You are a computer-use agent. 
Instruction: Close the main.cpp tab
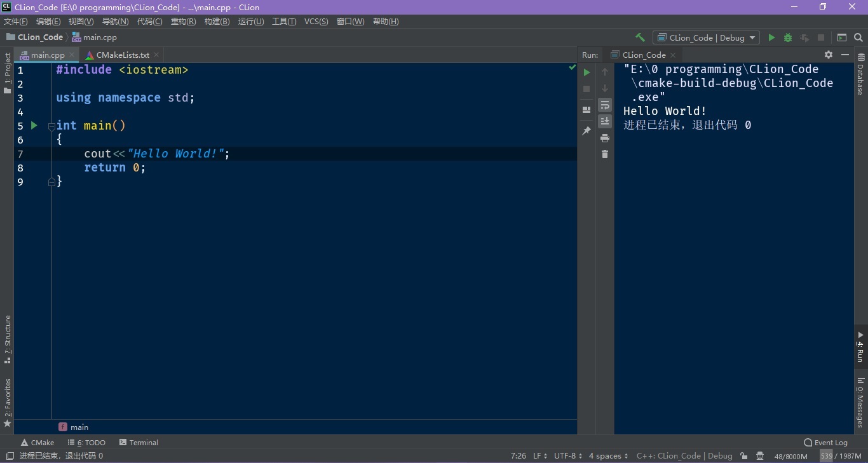click(72, 55)
